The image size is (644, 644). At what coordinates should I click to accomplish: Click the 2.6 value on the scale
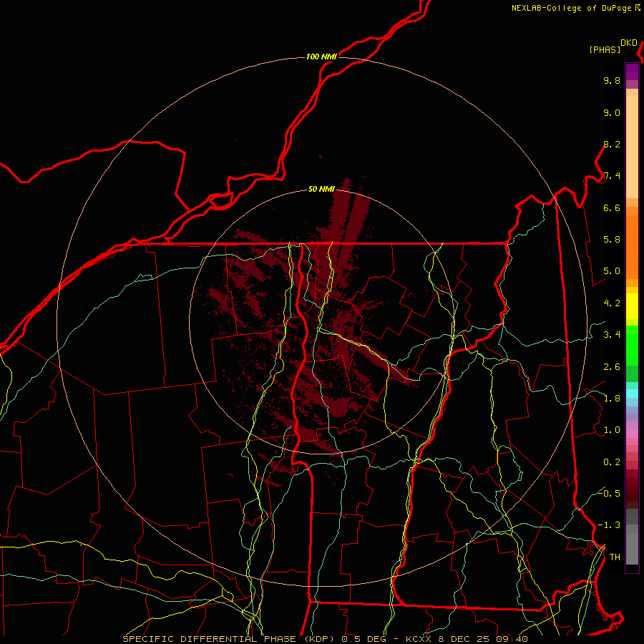[x=612, y=367]
